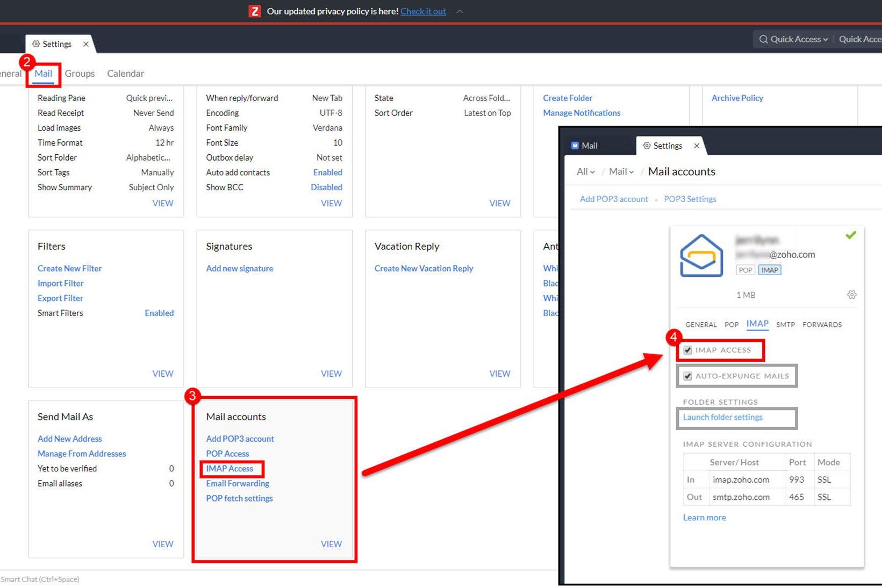Click the Settings tab gear icon in main window

coord(36,44)
